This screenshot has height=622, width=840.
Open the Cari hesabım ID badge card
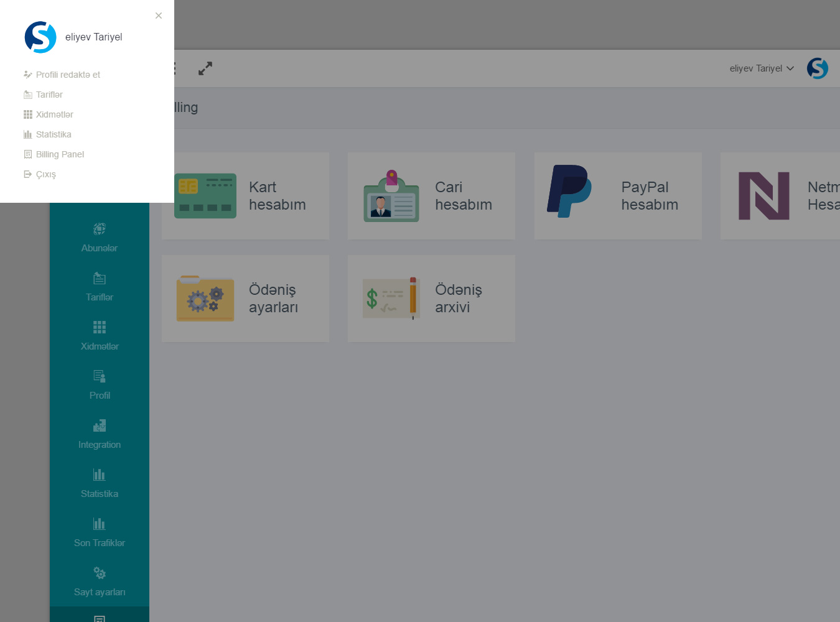(431, 196)
